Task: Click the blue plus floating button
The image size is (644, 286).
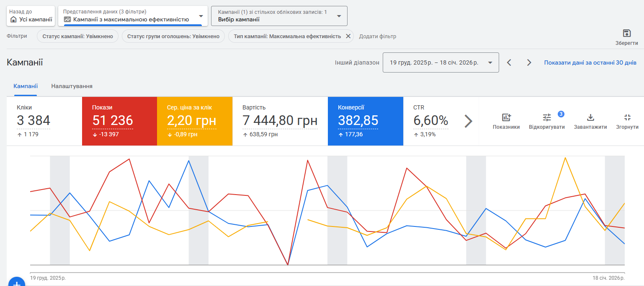Action: (x=17, y=283)
